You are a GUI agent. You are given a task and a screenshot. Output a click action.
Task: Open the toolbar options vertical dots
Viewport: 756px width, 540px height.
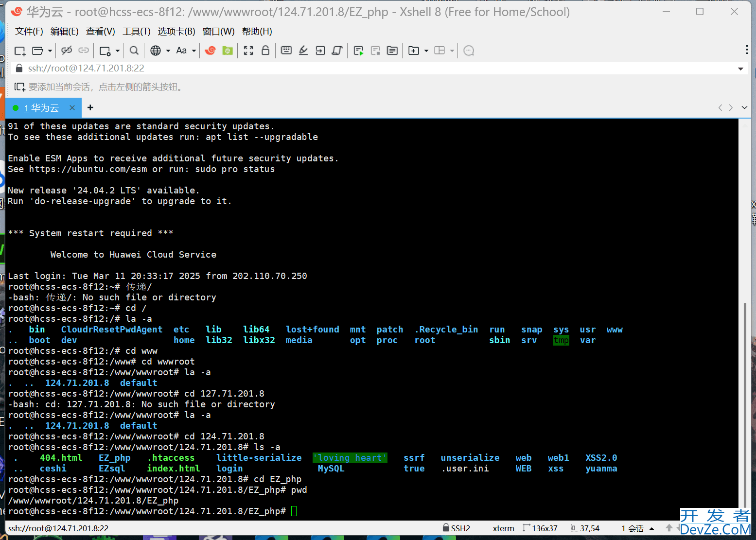(x=747, y=50)
